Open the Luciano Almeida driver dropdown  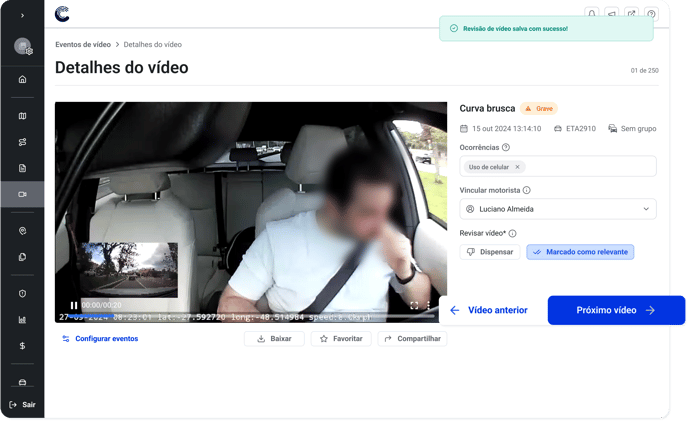[x=558, y=209]
